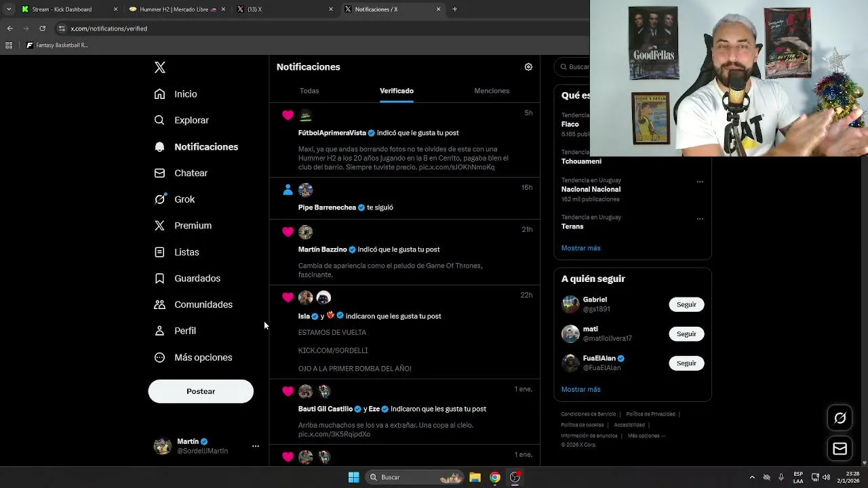Click heart icon on Isla notification
The height and width of the screenshot is (488, 868).
288,298
